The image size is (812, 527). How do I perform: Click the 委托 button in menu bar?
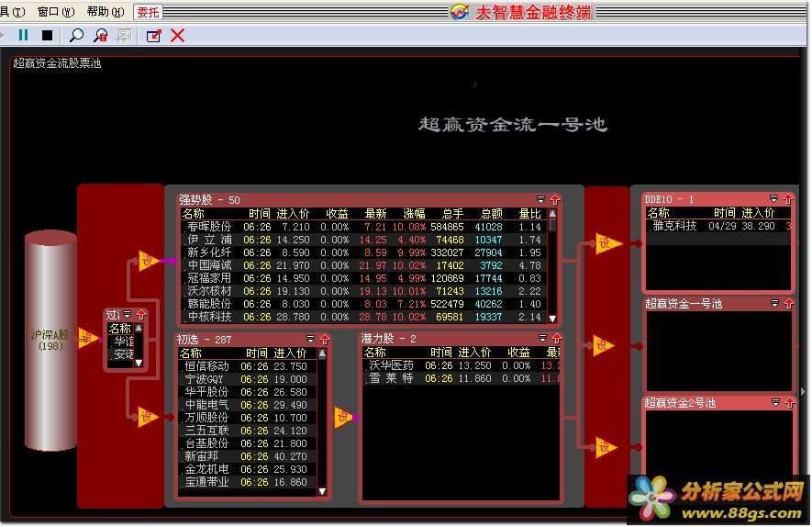[x=148, y=12]
